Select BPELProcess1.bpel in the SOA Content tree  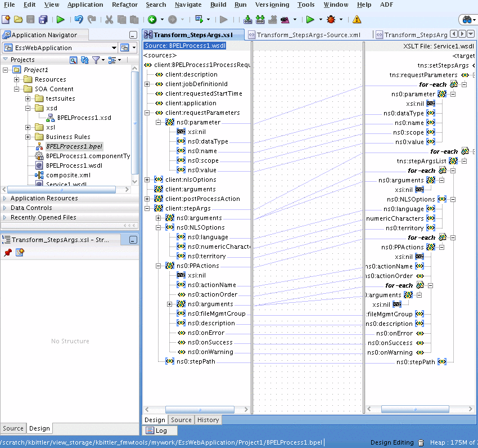[x=74, y=146]
